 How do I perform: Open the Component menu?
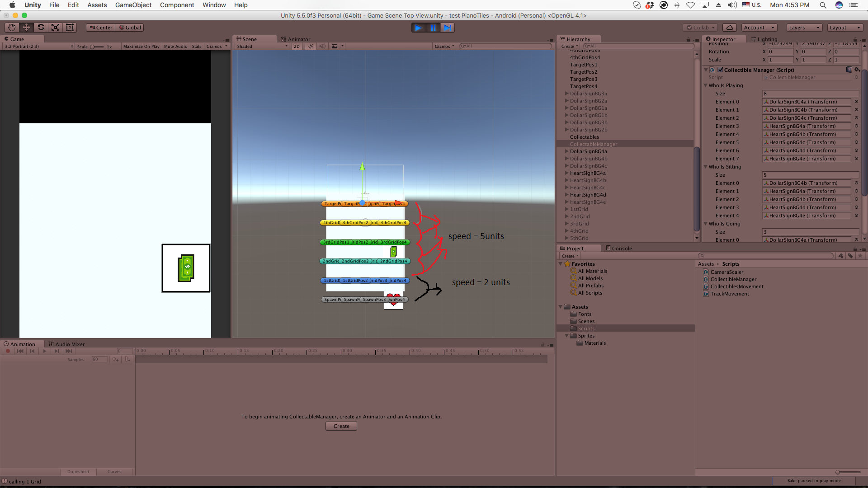click(x=177, y=5)
